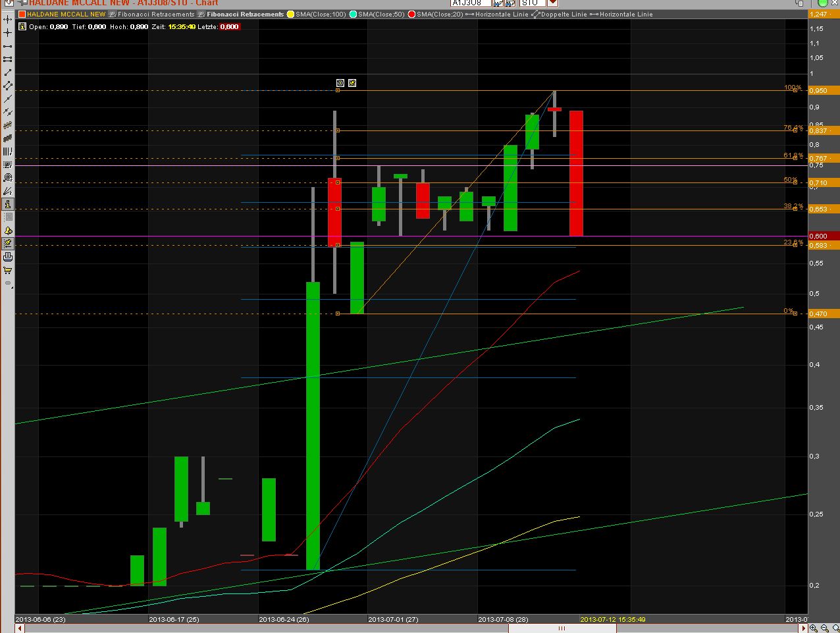The width and height of the screenshot is (840, 633).
Task: Click the A1J3U8 symbol input field
Action: click(471, 3)
